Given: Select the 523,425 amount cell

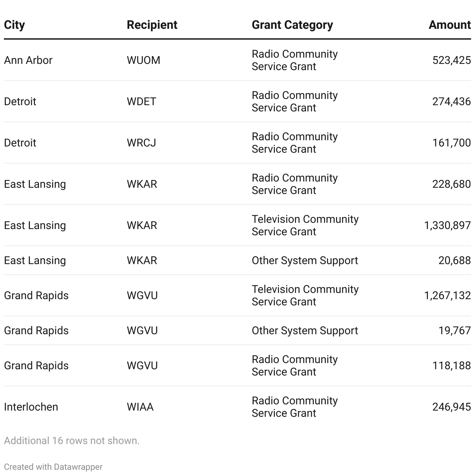Looking at the screenshot, I should 451,60.
